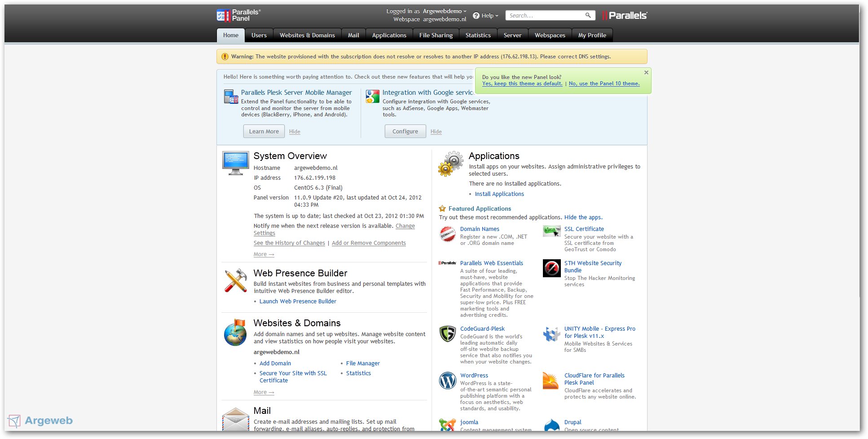Click the Featured Applications star icon
Image resolution: width=868 pixels, height=439 pixels.
point(442,208)
